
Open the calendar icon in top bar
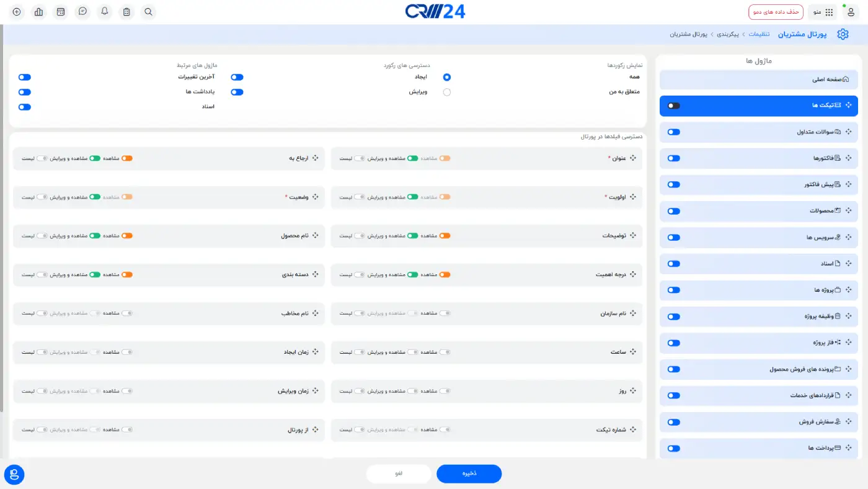[61, 12]
